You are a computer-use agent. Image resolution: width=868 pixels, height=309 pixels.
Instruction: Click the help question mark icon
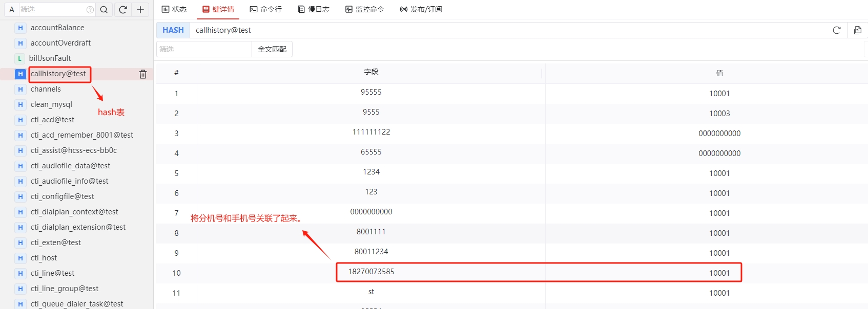click(x=90, y=10)
